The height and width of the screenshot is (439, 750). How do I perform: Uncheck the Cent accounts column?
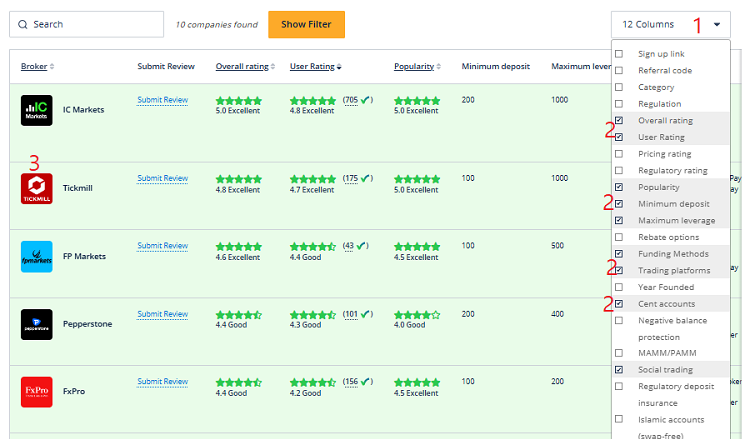coord(619,304)
